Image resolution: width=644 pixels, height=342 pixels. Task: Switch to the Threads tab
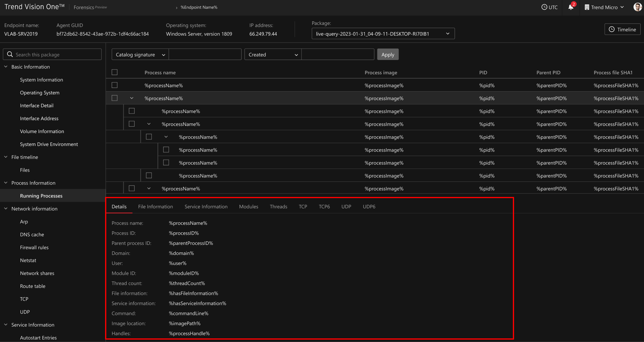[x=278, y=207]
